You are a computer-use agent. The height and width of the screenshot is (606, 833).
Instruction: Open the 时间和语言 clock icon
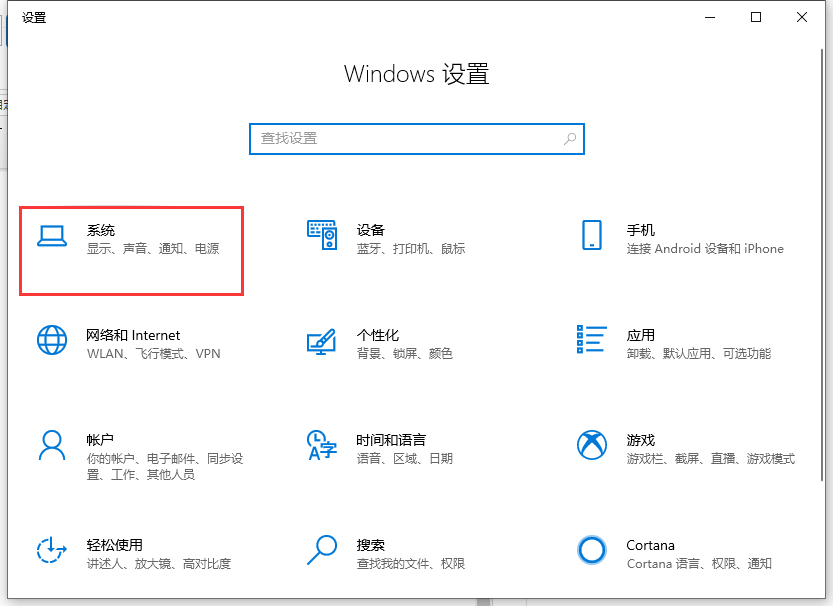click(x=322, y=445)
